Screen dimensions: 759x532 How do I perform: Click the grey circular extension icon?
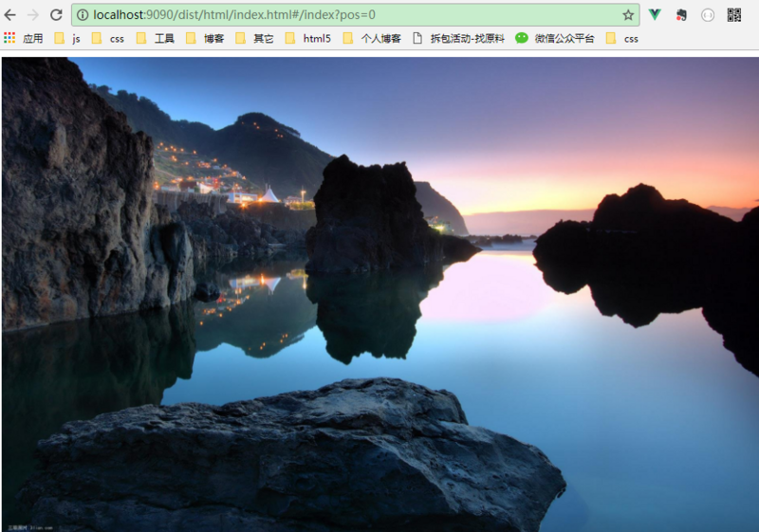pos(708,15)
